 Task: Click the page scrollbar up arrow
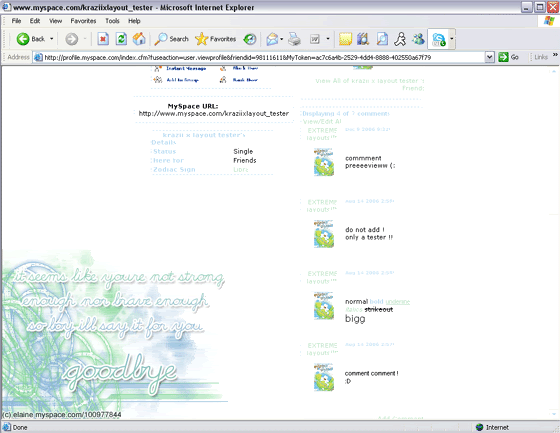click(554, 71)
